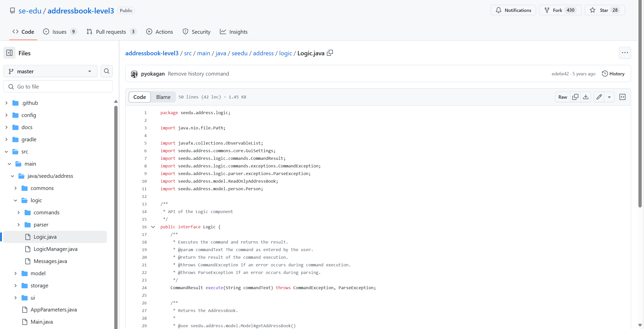Viewport: 644px width, 329px height.
Task: Collapse the Files side panel
Action: (9, 53)
